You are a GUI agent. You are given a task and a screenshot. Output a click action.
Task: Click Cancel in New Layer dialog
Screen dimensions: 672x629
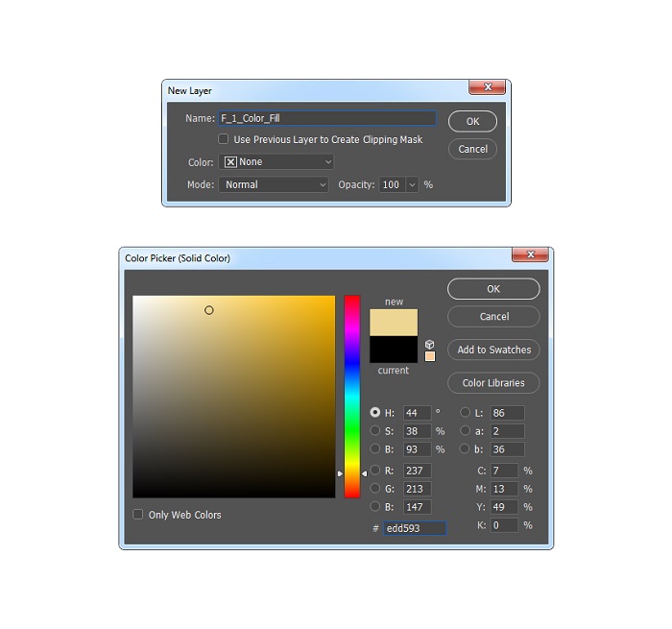472,149
